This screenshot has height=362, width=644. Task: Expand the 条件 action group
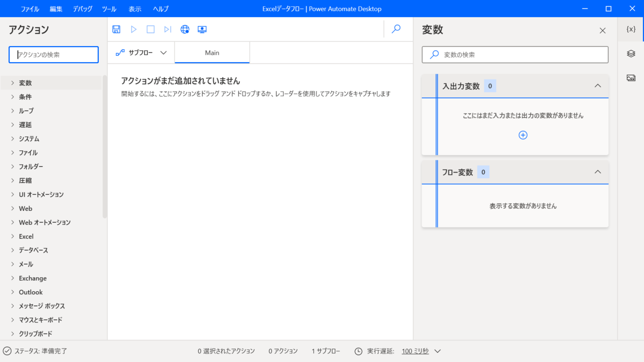[13, 97]
